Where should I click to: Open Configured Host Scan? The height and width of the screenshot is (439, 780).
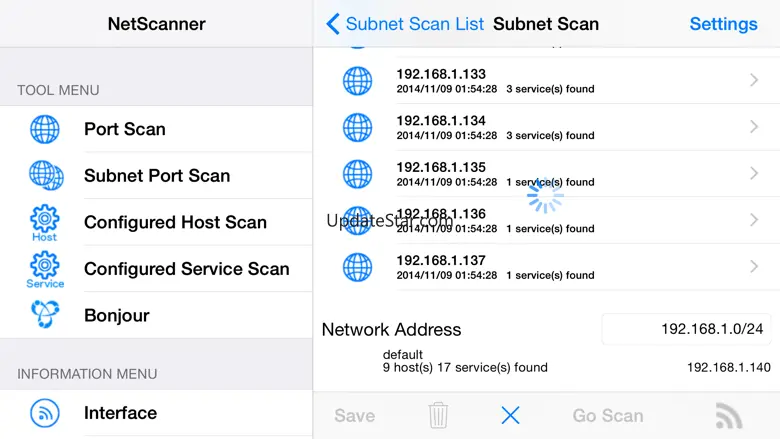pos(156,222)
